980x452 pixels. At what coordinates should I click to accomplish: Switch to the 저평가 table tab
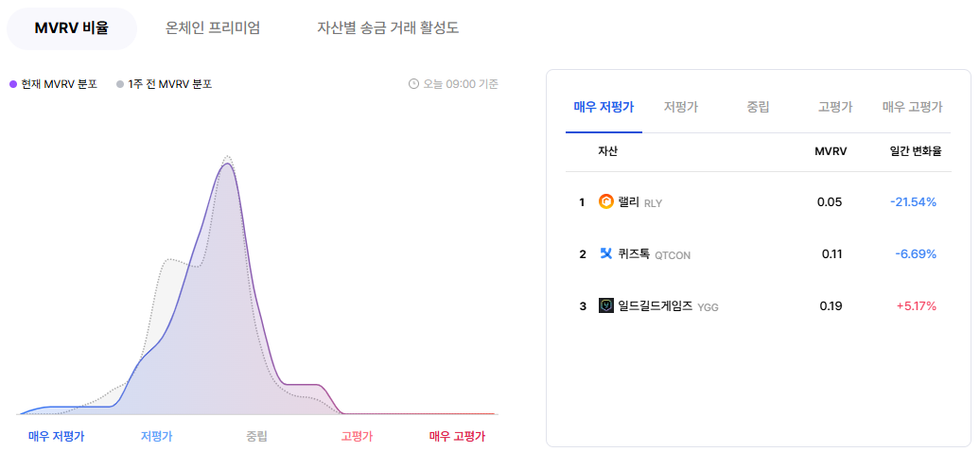coord(681,107)
